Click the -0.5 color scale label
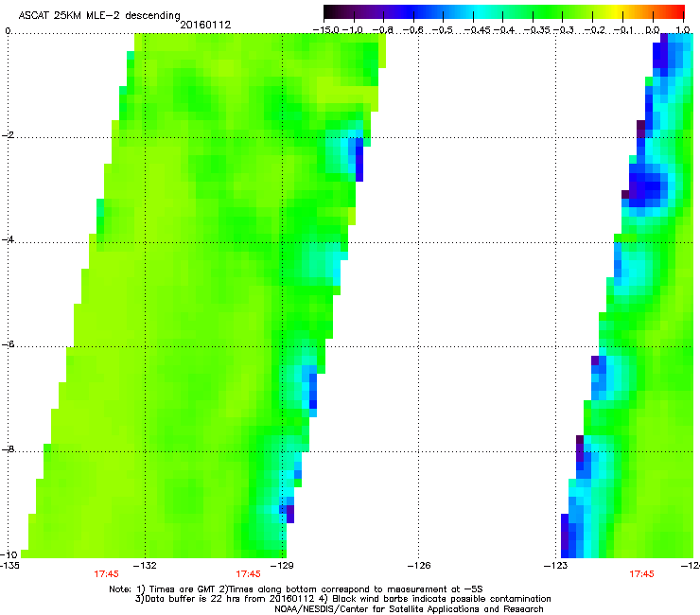 [443, 30]
